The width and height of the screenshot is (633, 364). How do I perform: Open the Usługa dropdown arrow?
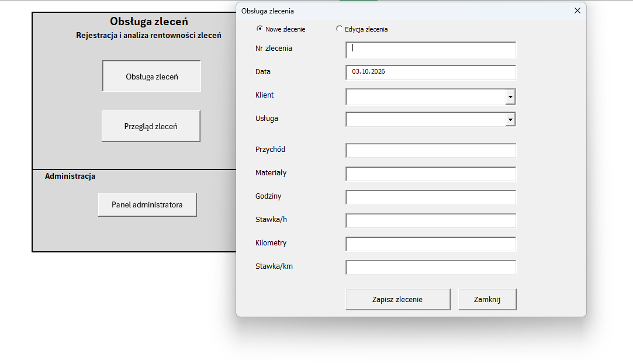510,119
